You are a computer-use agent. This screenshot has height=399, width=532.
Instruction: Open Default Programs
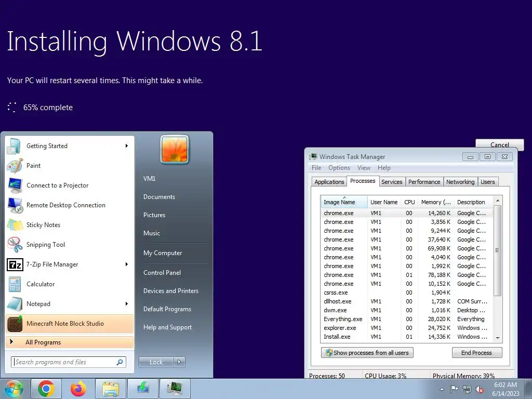tap(167, 309)
